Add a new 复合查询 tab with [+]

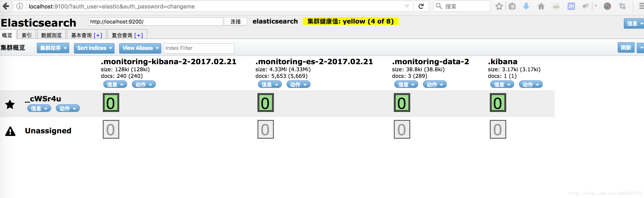click(x=138, y=35)
